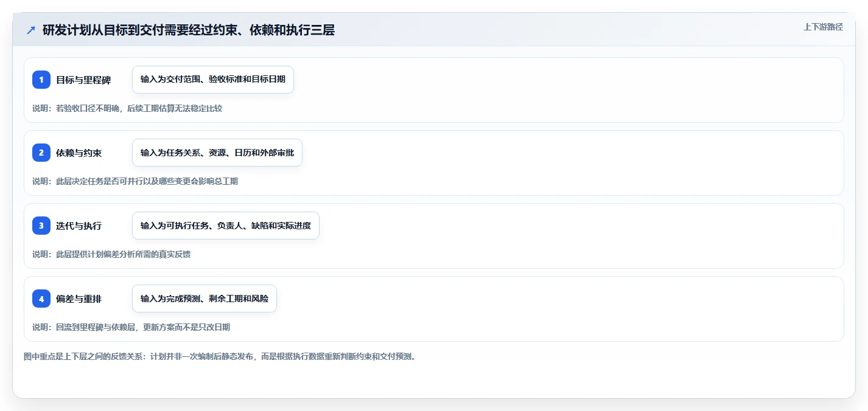This screenshot has height=411, width=868.
Task: Click the 输入为交付范围、验收标准和目标日期 chip
Action: (213, 80)
